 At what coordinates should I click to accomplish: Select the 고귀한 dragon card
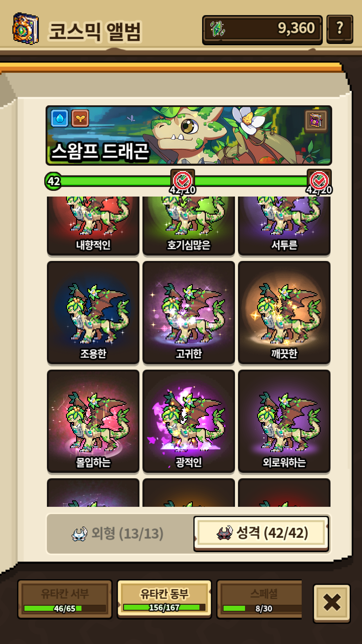click(x=189, y=313)
